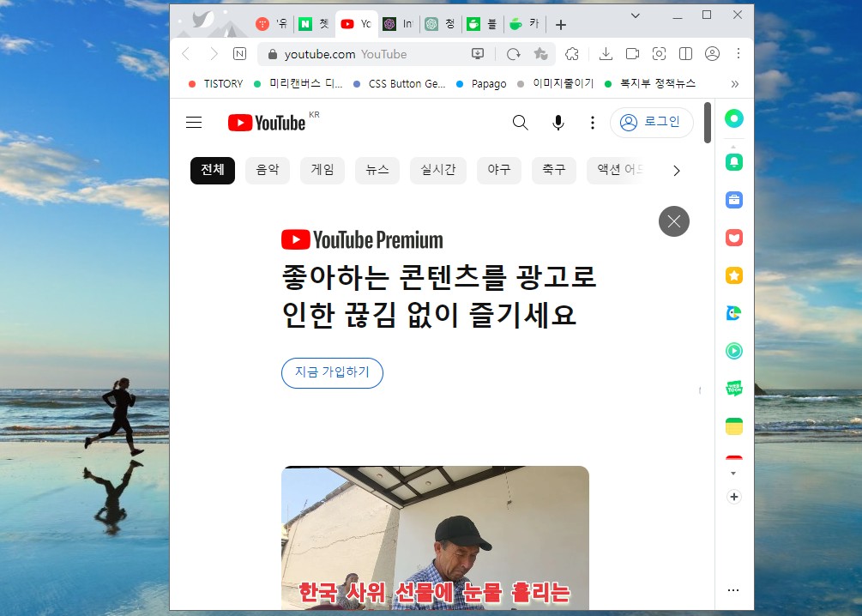862x616 pixels.
Task: Open browser downloads
Action: (x=606, y=54)
